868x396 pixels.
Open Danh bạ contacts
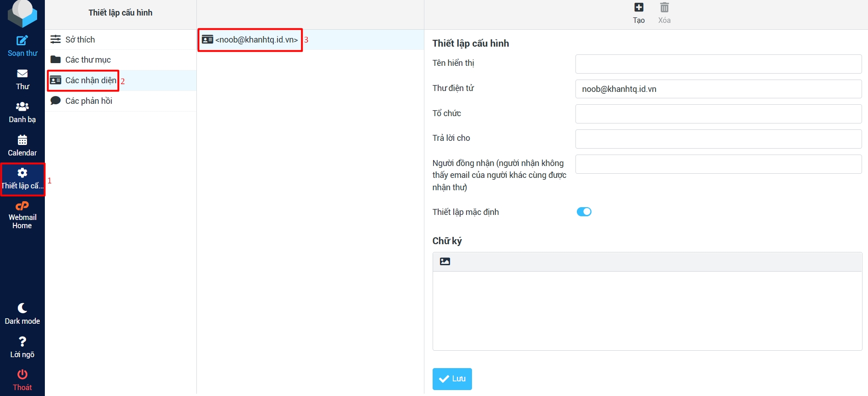(x=22, y=107)
